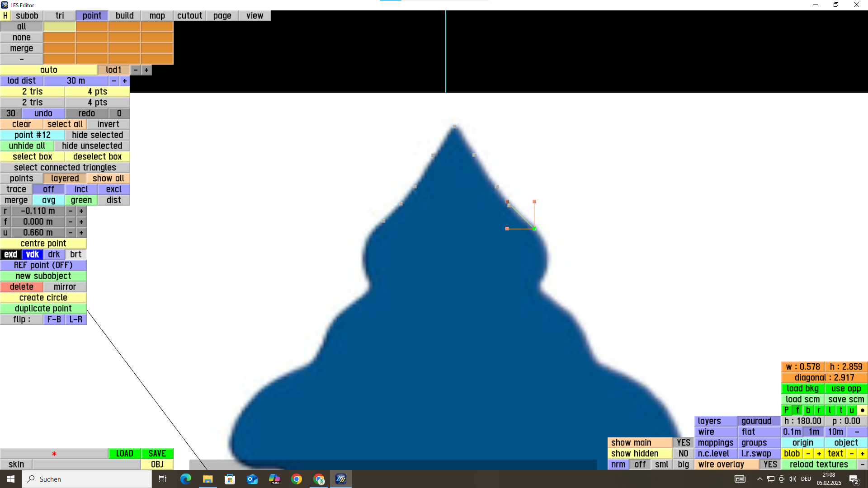
Task: Click duplicate point button
Action: 43,309
